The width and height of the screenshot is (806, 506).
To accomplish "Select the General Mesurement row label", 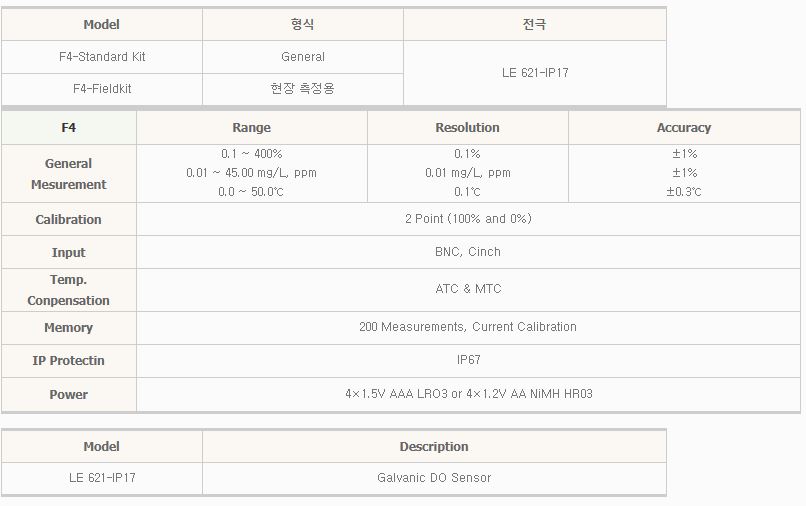I will [x=68, y=174].
